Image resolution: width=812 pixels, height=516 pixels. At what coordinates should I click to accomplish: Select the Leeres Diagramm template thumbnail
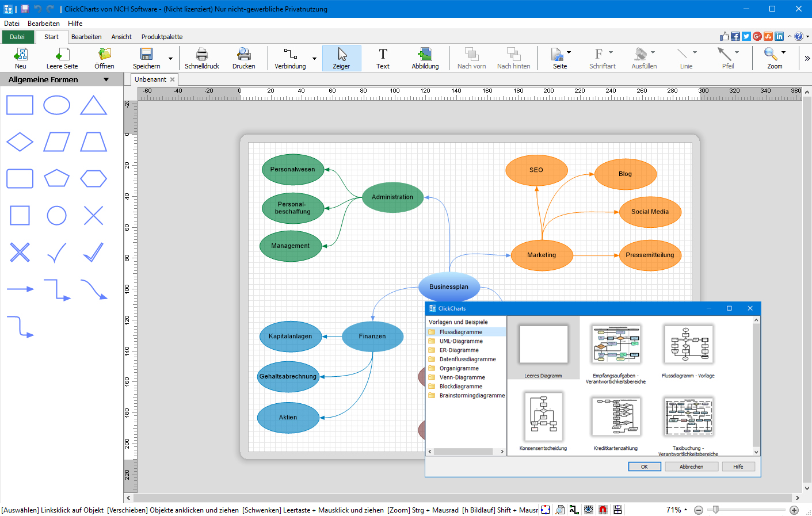pos(543,348)
